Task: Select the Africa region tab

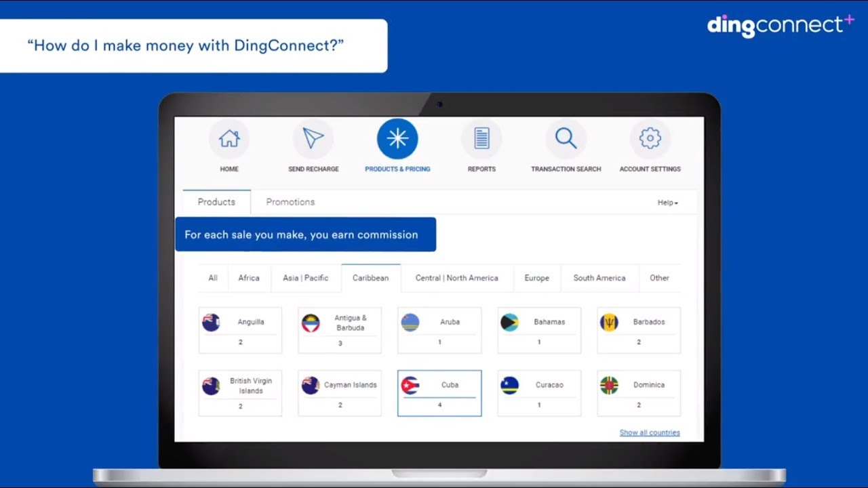Action: click(249, 278)
